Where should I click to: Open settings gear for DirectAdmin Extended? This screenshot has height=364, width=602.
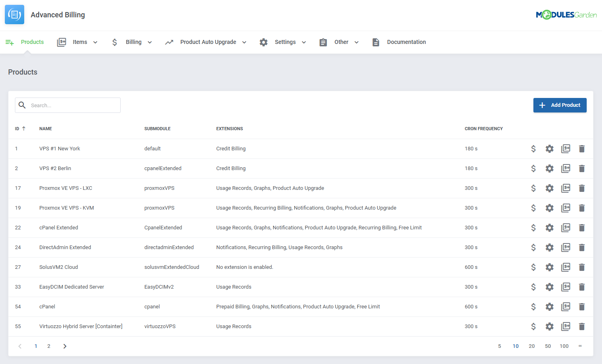pos(550,248)
